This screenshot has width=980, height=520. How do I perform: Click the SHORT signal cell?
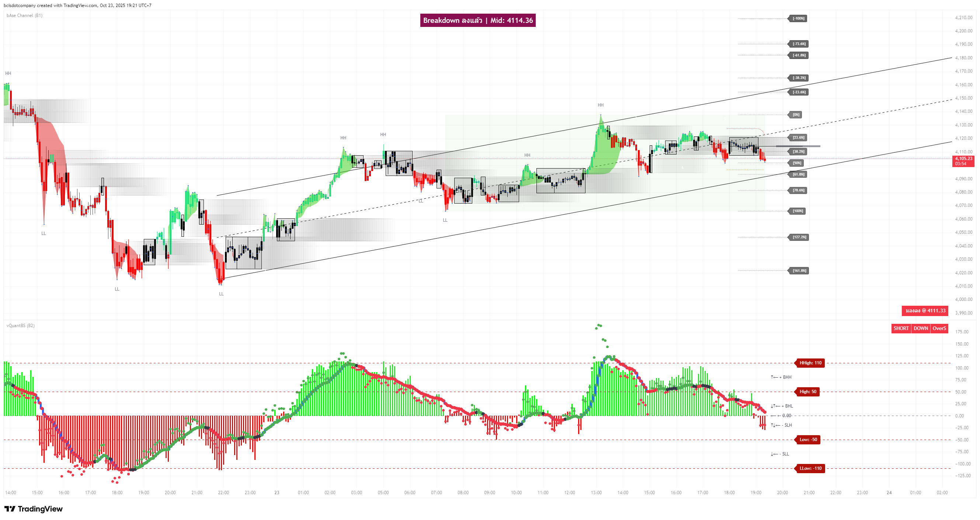(x=900, y=328)
